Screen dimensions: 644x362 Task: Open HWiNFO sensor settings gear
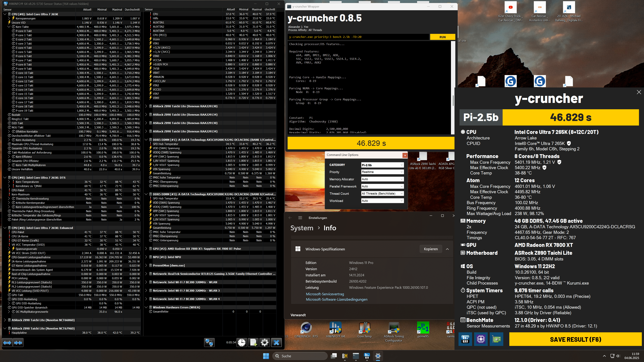click(x=264, y=343)
